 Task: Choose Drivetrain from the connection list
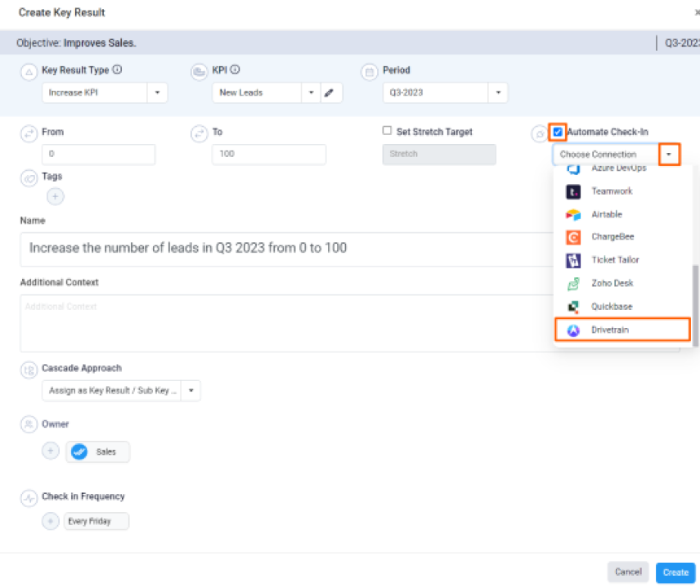pyautogui.click(x=622, y=330)
